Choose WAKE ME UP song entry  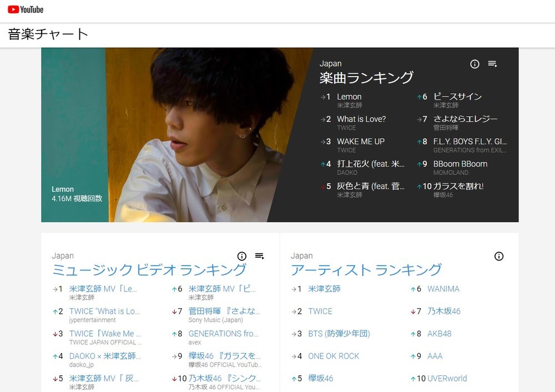click(361, 142)
